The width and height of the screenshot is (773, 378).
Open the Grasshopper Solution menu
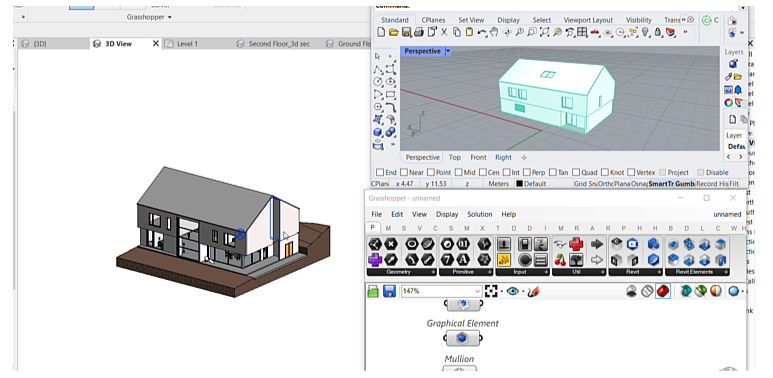(480, 214)
